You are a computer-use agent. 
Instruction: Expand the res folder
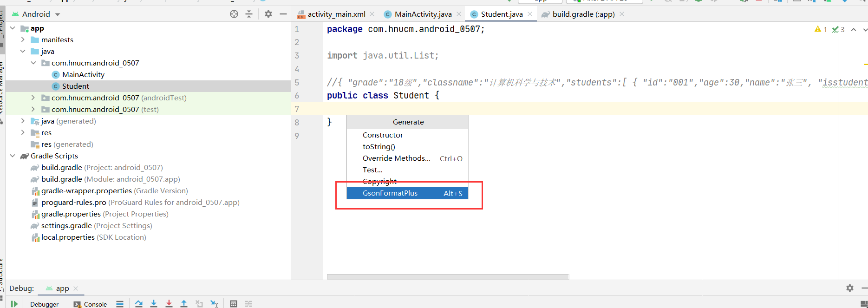(23, 132)
